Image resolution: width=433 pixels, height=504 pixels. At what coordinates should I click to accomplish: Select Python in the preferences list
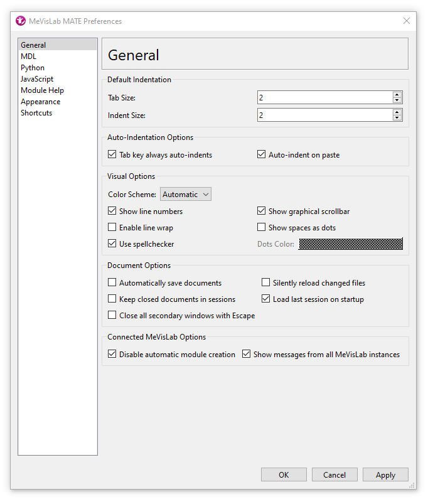click(x=33, y=68)
